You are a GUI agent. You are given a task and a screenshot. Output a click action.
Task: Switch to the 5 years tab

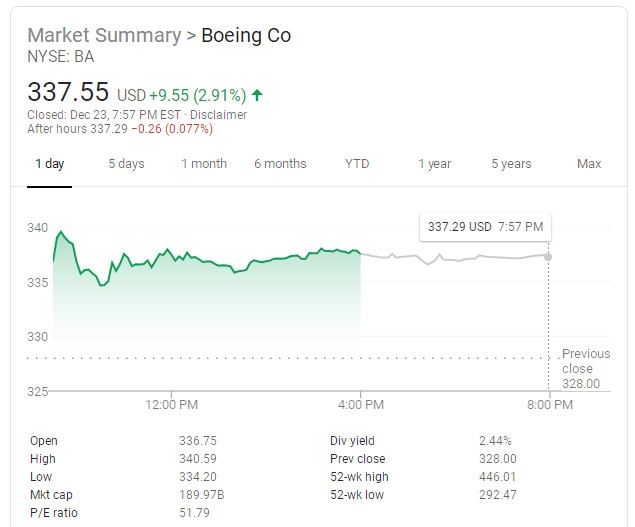[x=511, y=164]
